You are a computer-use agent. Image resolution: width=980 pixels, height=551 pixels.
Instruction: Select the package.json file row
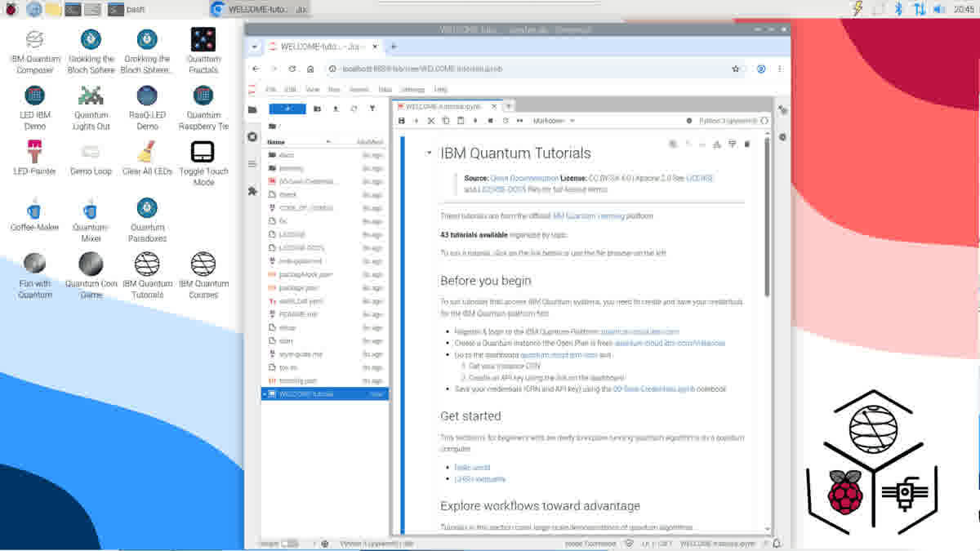(325, 288)
